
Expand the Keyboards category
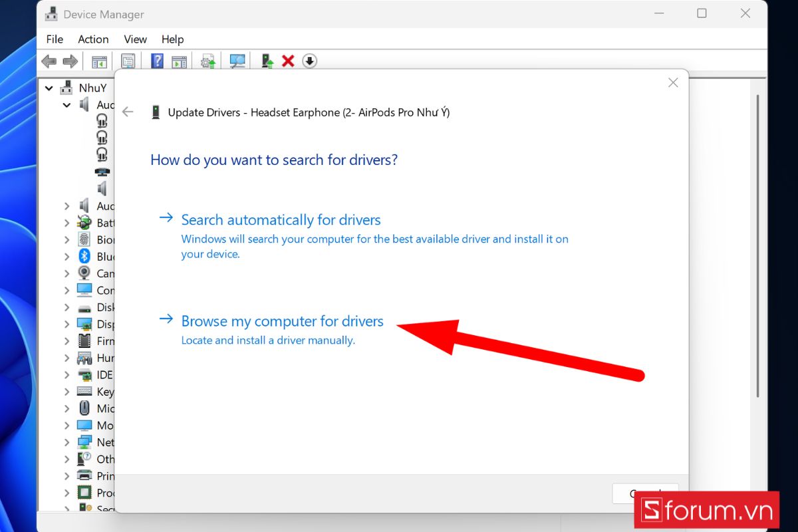click(66, 392)
